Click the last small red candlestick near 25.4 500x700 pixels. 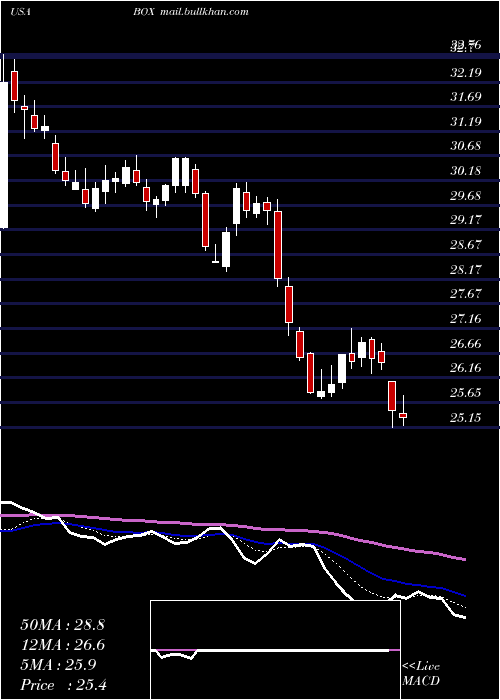(x=403, y=415)
